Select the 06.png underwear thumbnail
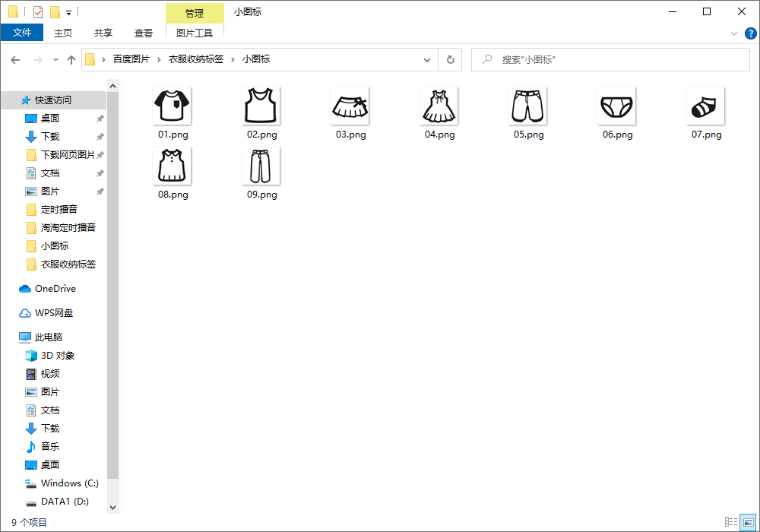760x532 pixels. (616, 105)
